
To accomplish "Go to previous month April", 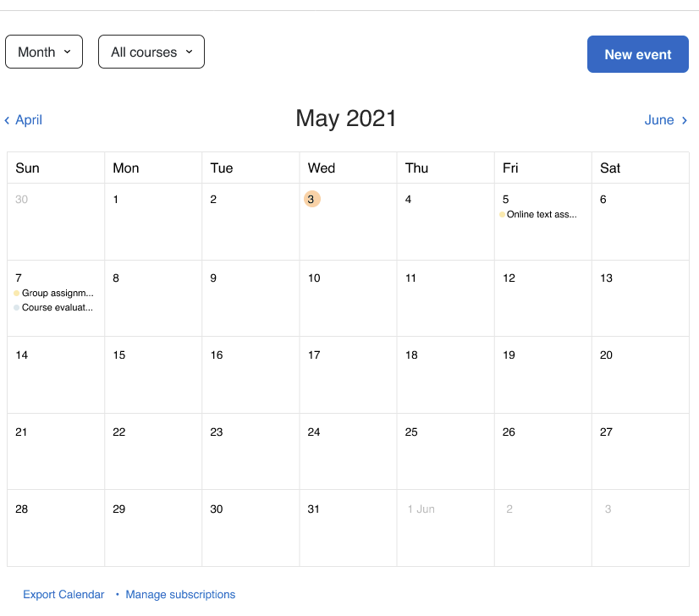I will [23, 120].
